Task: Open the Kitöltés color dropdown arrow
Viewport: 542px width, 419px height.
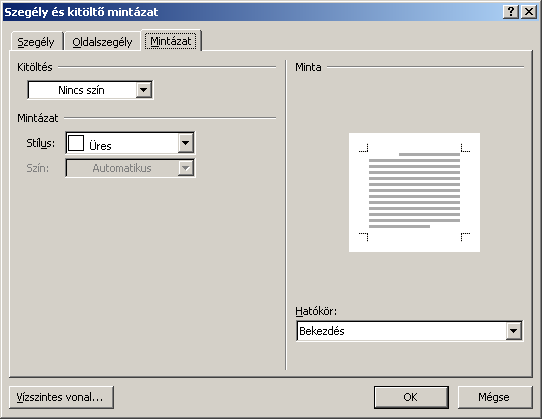Action: (143, 90)
